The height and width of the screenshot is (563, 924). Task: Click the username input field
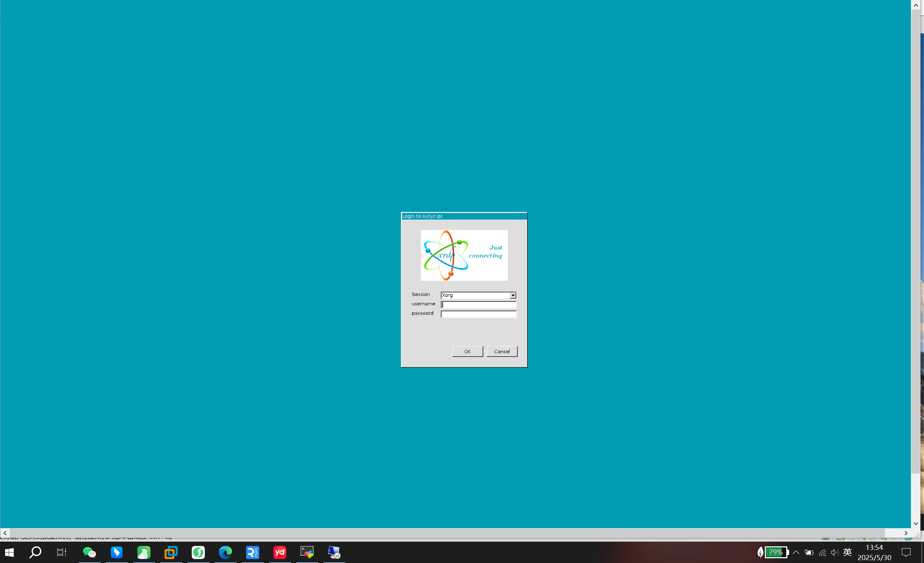tap(478, 305)
